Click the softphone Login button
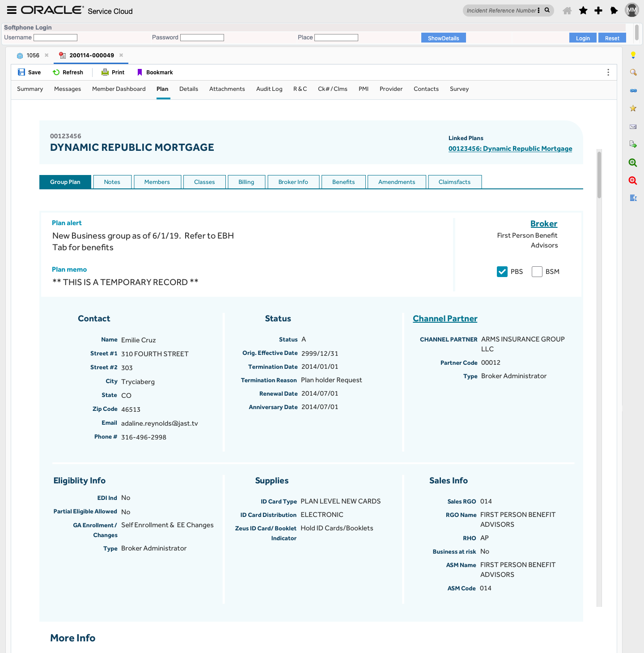 583,38
